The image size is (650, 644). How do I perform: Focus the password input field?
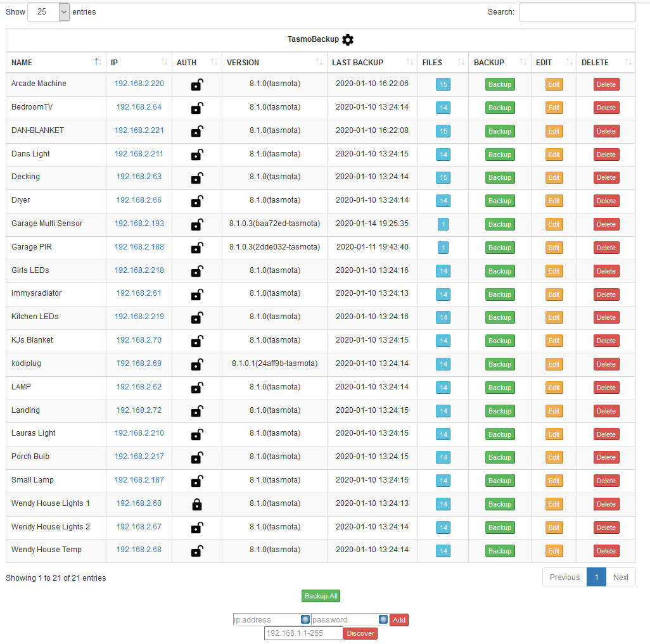pos(350,619)
